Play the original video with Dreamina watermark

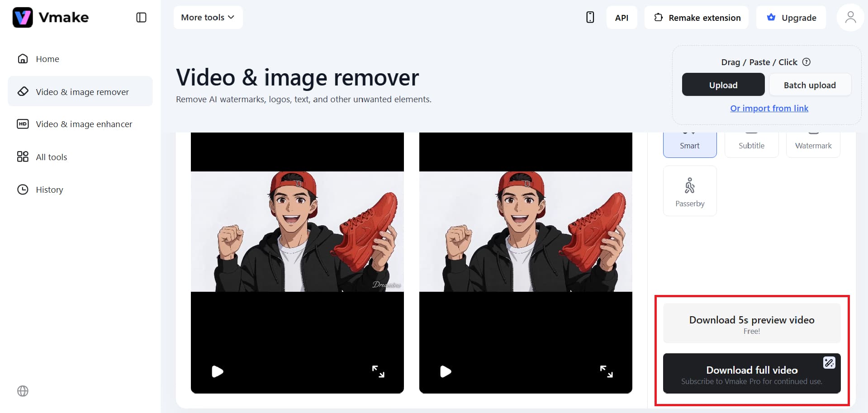pyautogui.click(x=218, y=371)
